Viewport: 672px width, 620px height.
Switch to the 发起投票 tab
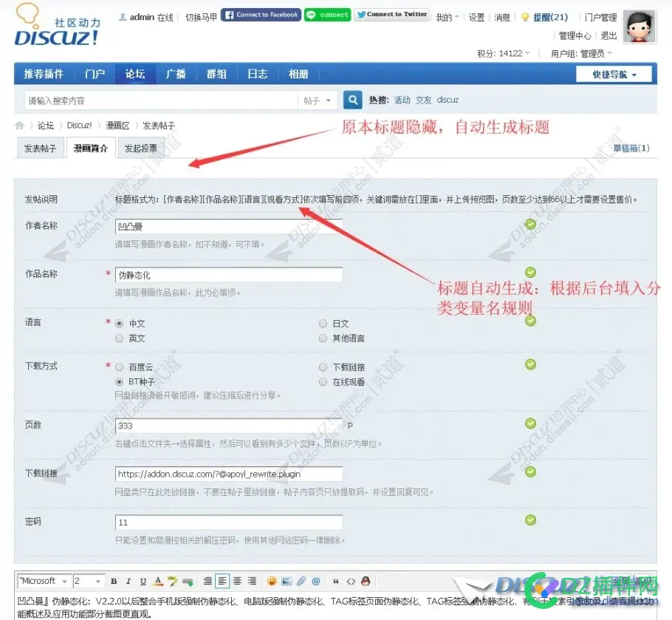coord(142,147)
